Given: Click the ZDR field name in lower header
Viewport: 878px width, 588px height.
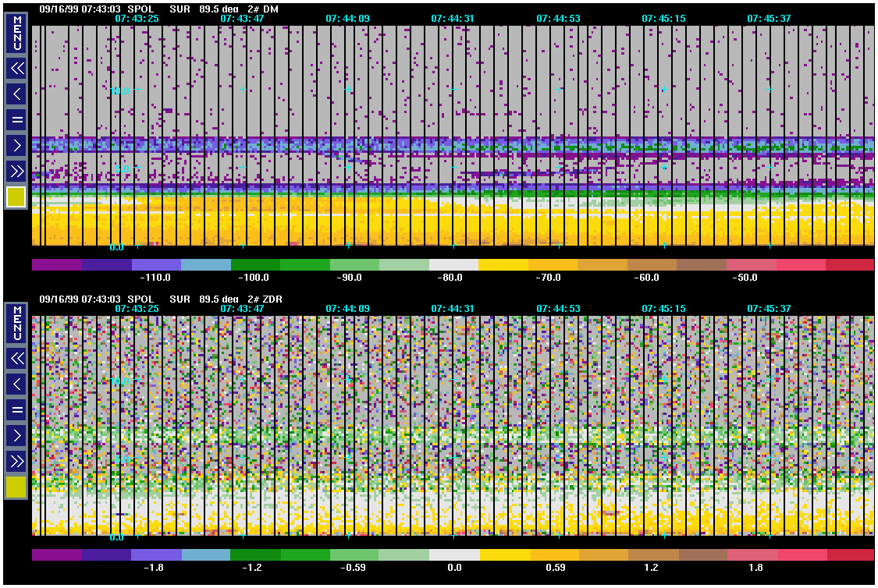Looking at the screenshot, I should [x=272, y=299].
